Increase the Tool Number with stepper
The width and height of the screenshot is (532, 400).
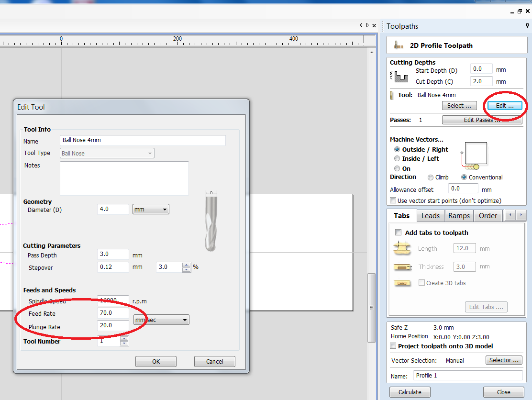124,339
